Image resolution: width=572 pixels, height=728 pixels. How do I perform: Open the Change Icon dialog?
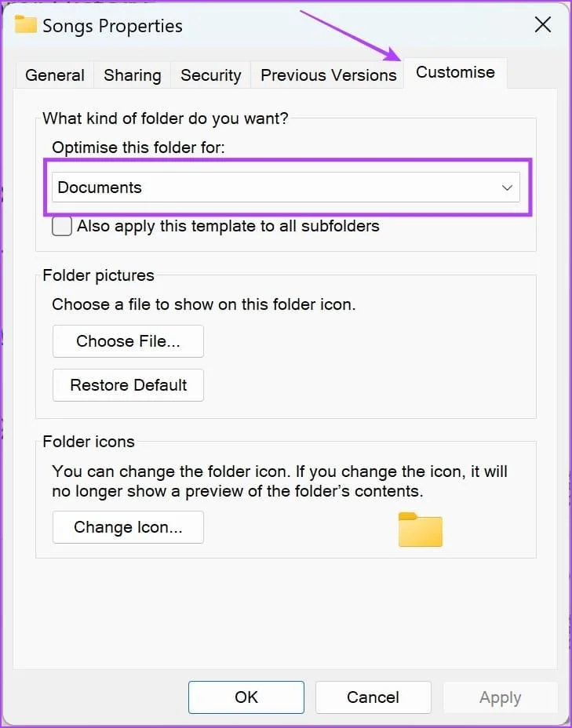point(128,527)
